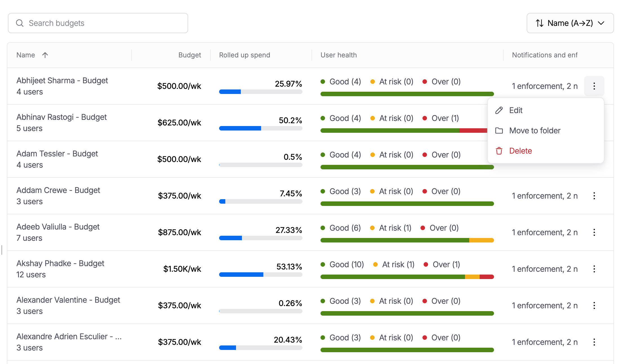Click enforcement text in Abhijeet Sharma row
Screen dimensions: 623x364
pos(545,86)
